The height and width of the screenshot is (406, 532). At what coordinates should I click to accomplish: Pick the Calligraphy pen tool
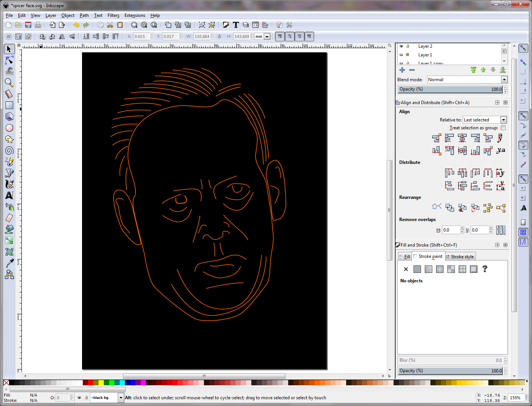[9, 184]
